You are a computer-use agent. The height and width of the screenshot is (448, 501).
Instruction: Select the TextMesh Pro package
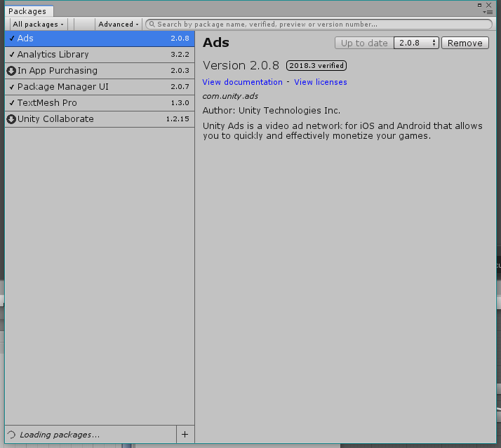100,103
